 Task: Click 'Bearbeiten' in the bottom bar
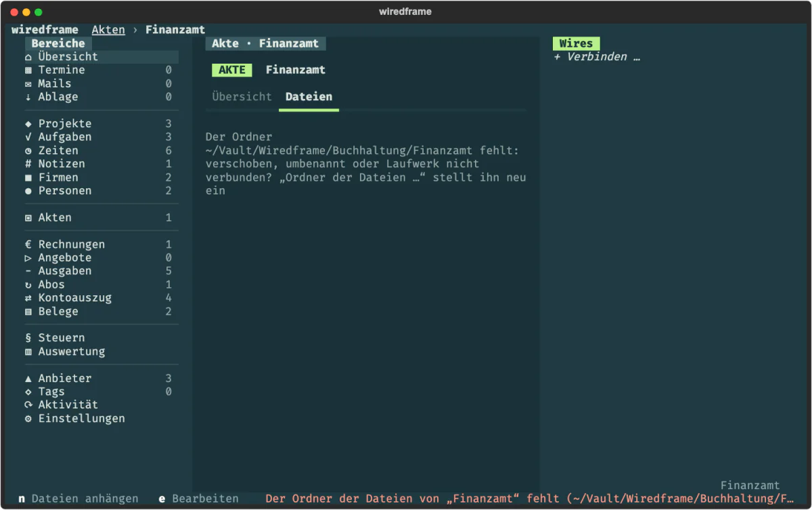click(205, 499)
